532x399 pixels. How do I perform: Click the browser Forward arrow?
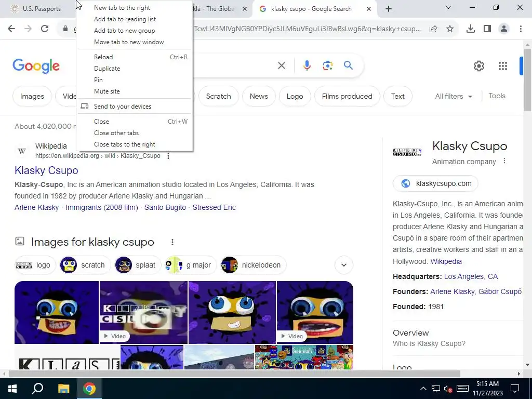tap(28, 29)
